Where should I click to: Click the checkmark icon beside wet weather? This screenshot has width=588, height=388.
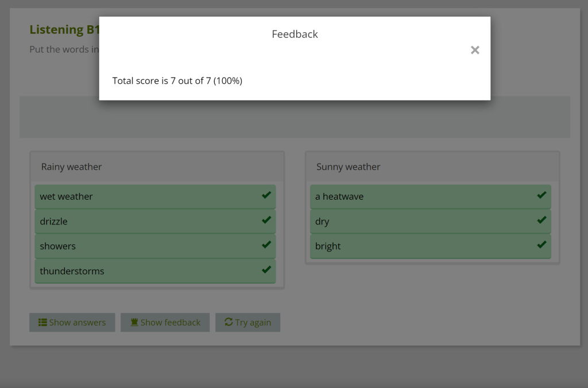[266, 195]
